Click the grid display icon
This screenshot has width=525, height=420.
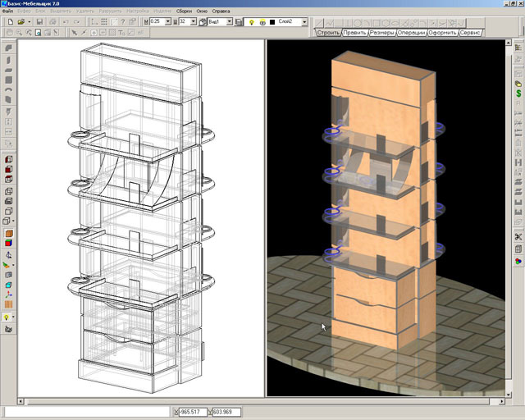104,22
